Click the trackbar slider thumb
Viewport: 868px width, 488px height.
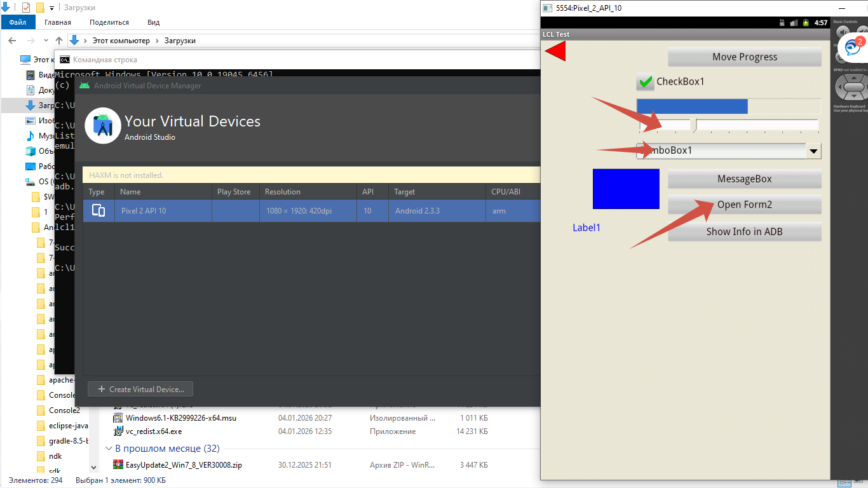[694, 125]
